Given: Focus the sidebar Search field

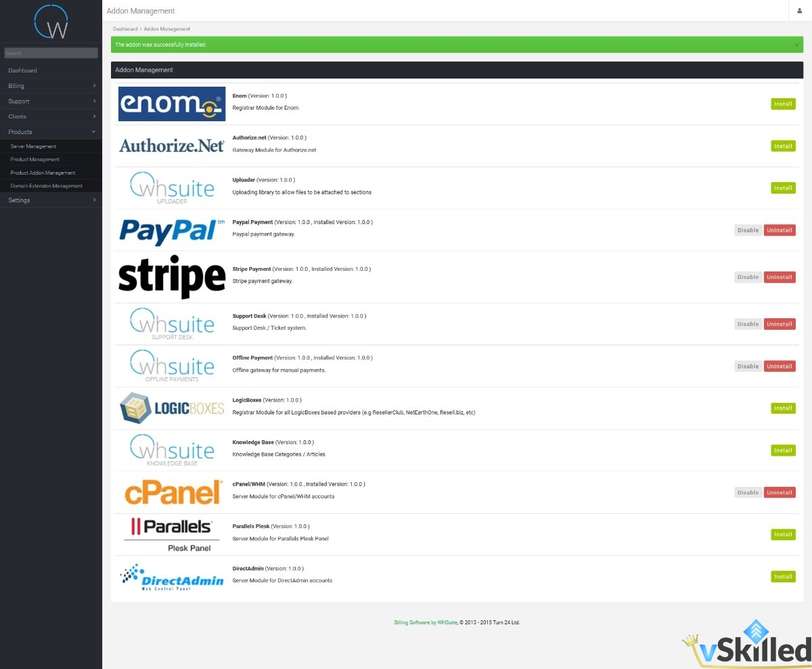Looking at the screenshot, I should [x=51, y=53].
